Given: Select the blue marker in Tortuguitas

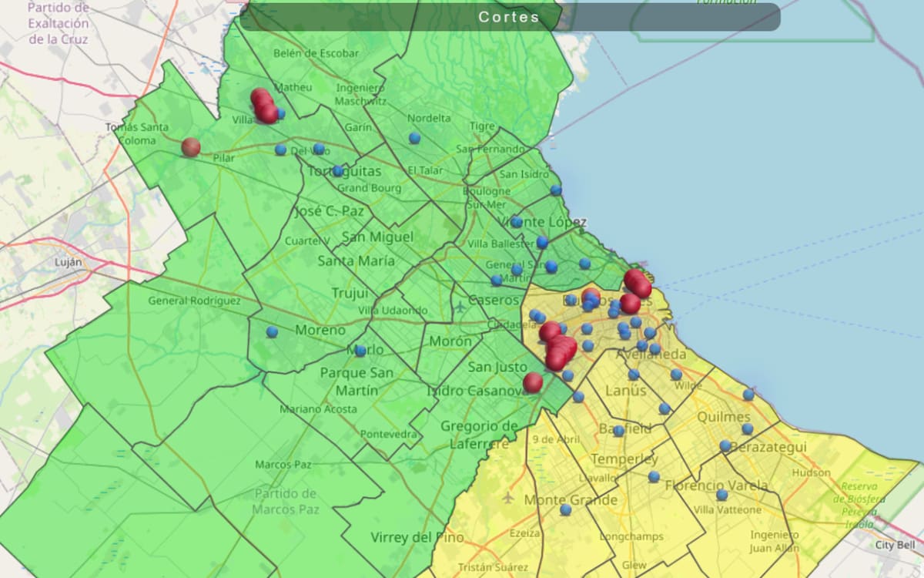Looking at the screenshot, I should click(338, 170).
